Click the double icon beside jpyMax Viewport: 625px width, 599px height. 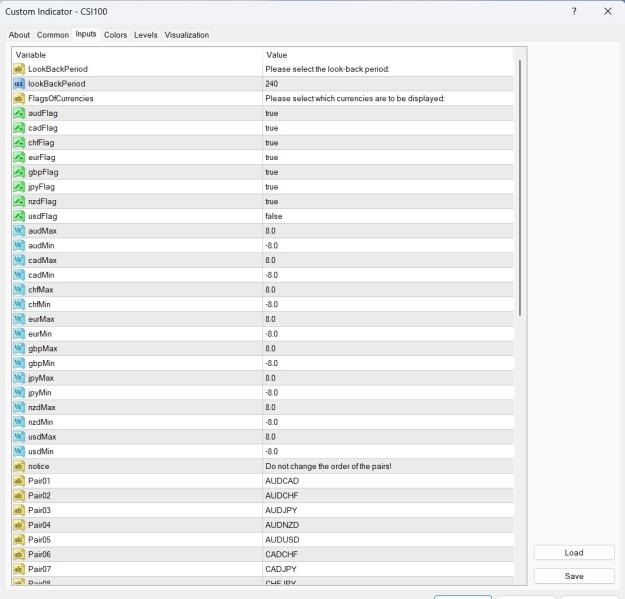pyautogui.click(x=19, y=378)
